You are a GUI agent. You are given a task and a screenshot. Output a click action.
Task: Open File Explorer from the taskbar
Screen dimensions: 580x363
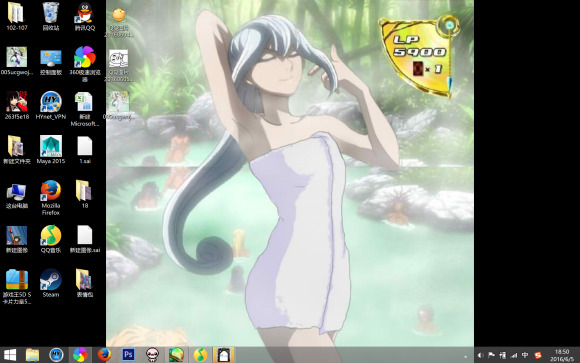(x=33, y=355)
